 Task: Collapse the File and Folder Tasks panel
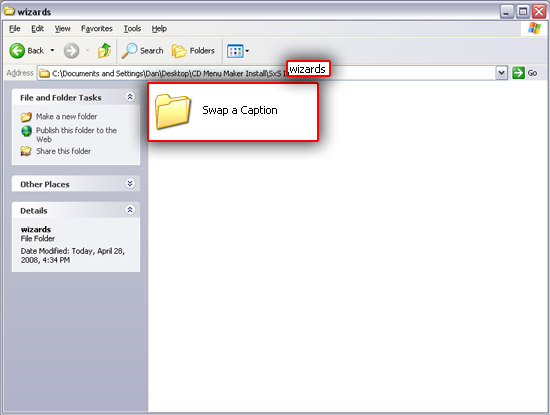130,97
